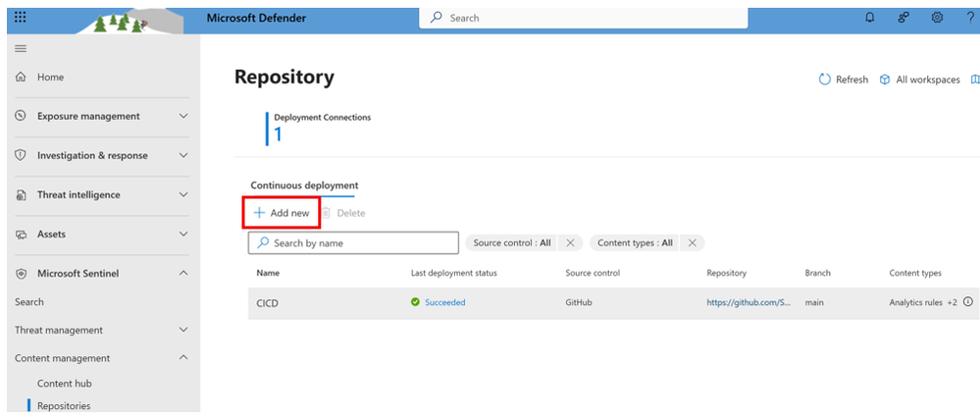Expand the Exposure management chevron

coord(183,117)
